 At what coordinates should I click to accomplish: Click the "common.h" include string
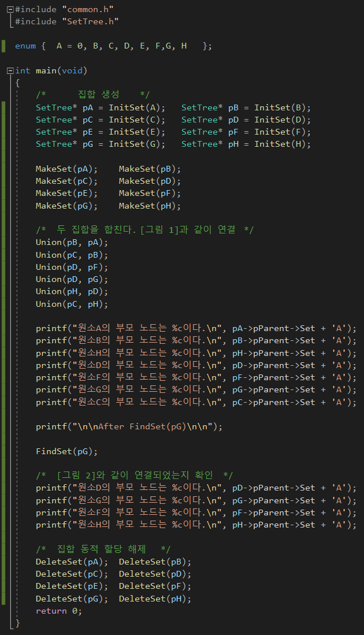click(88, 9)
